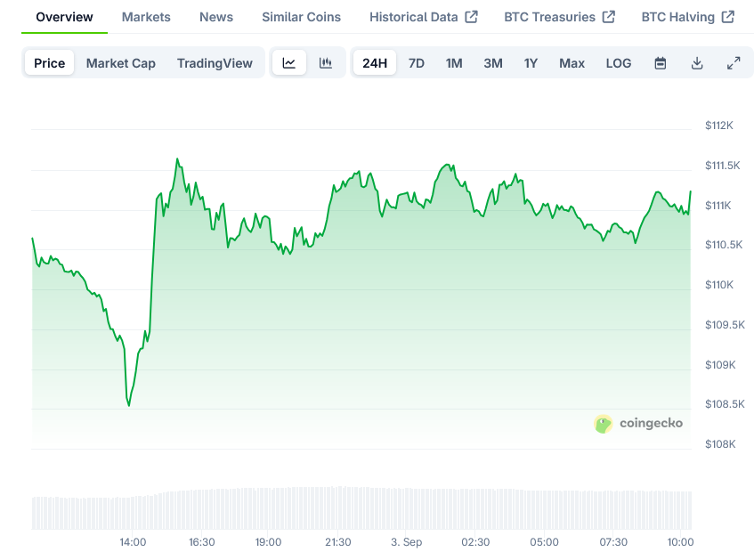The height and width of the screenshot is (560, 754).
Task: Select the 24H time range
Action: [x=375, y=63]
